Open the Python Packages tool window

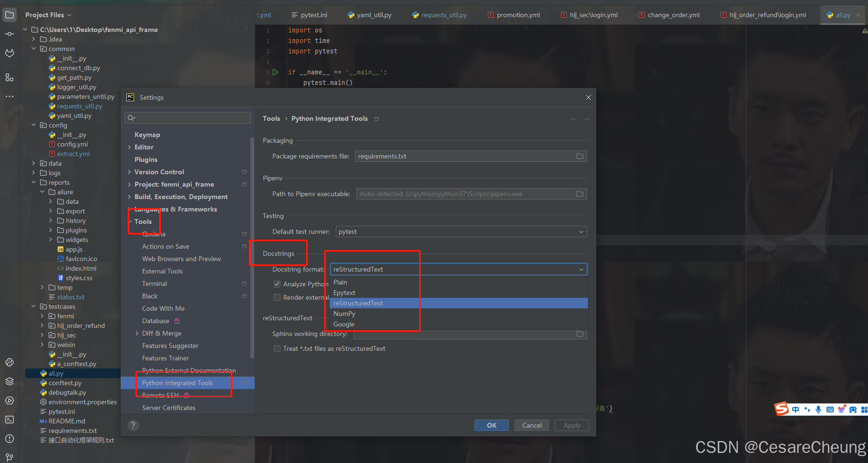point(9,381)
